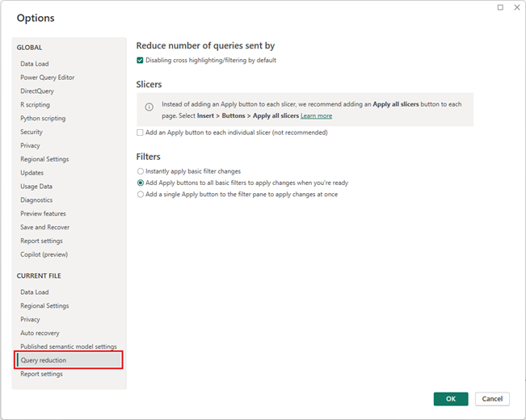Open R scripting options
The height and width of the screenshot is (420, 526).
pos(35,105)
